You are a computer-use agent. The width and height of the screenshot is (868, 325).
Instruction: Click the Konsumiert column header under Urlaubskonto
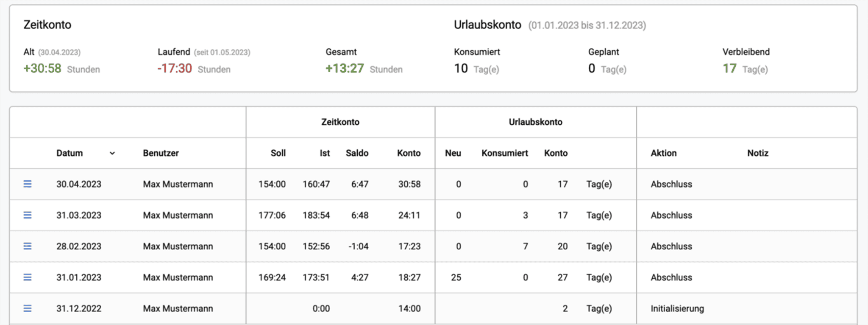click(504, 153)
